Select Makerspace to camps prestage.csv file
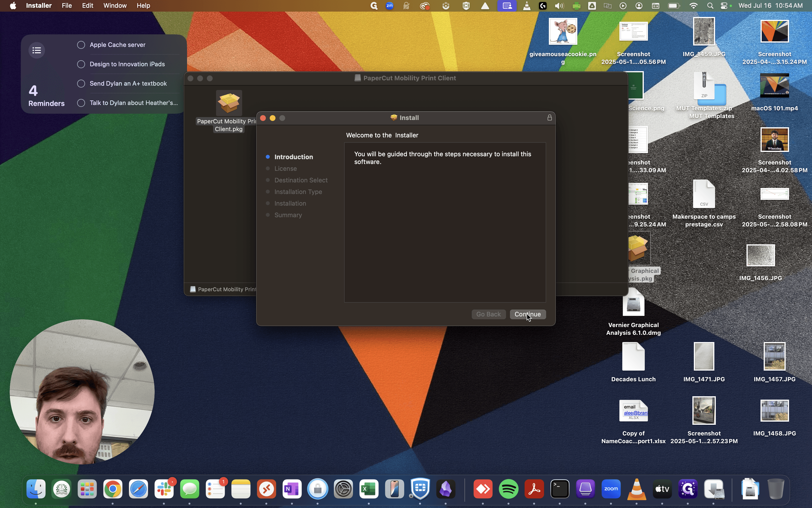The image size is (812, 508). tap(704, 194)
